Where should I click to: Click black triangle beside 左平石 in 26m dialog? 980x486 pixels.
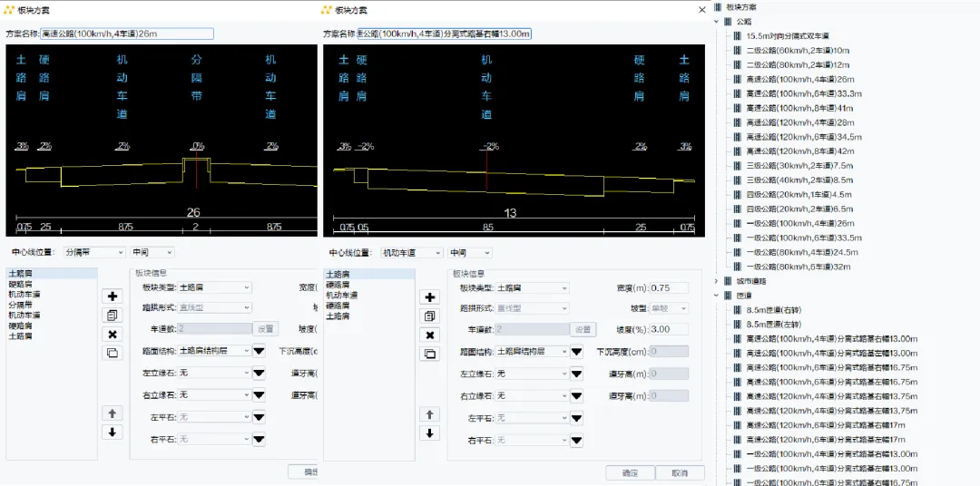tap(259, 417)
